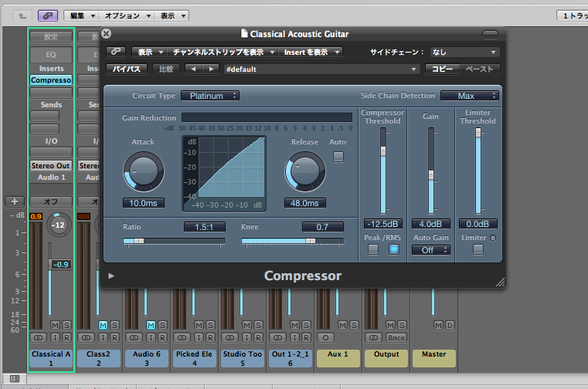
Task: Open チャンネルストリップを表示 dropdown
Action: (x=223, y=52)
